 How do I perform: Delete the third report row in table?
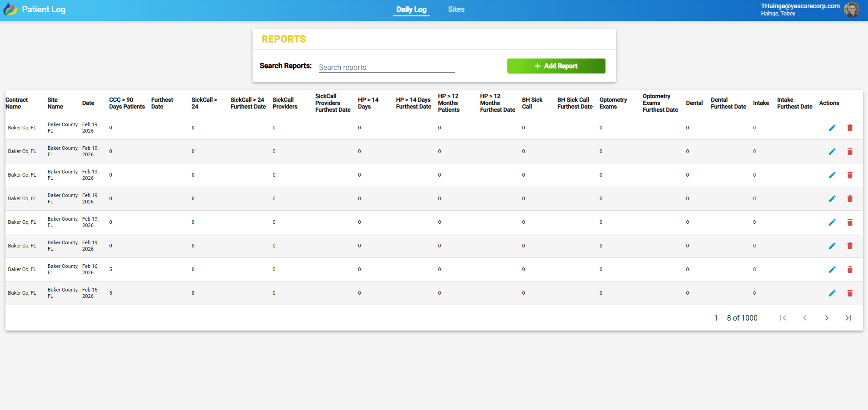[x=850, y=175]
